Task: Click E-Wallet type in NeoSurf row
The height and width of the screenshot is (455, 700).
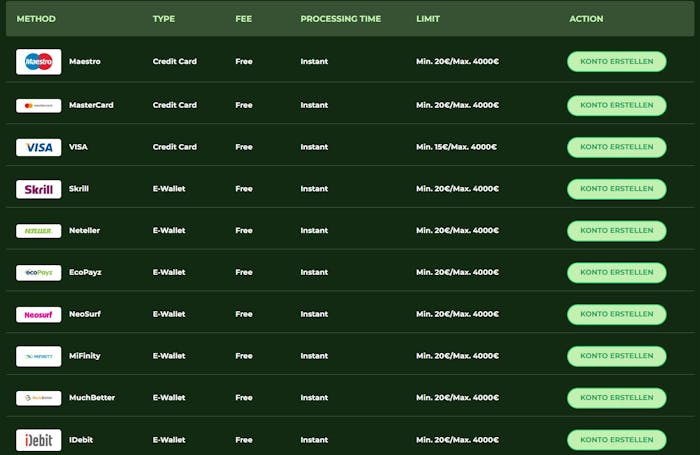Action: [169, 314]
